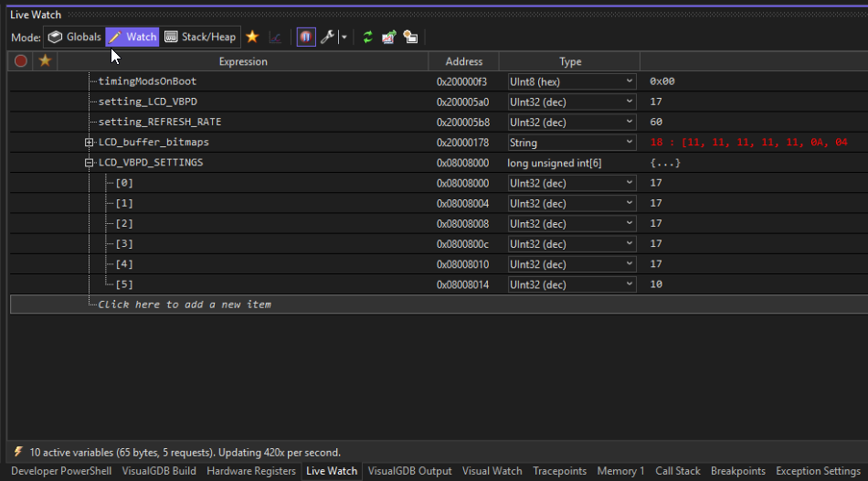Open dropdown arrow next to wrench
This screenshot has width=868, height=481.
(x=344, y=37)
